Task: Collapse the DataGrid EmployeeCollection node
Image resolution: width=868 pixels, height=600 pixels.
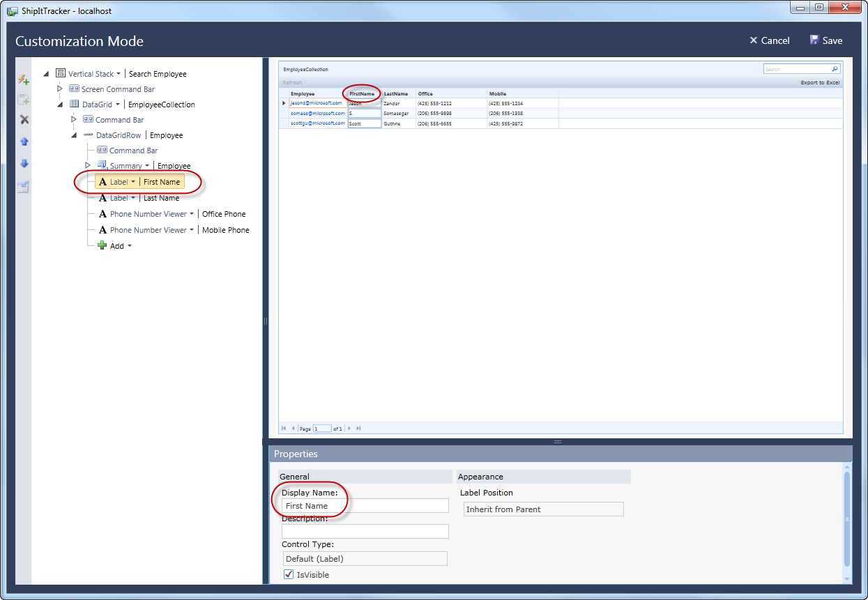Action: pos(60,104)
